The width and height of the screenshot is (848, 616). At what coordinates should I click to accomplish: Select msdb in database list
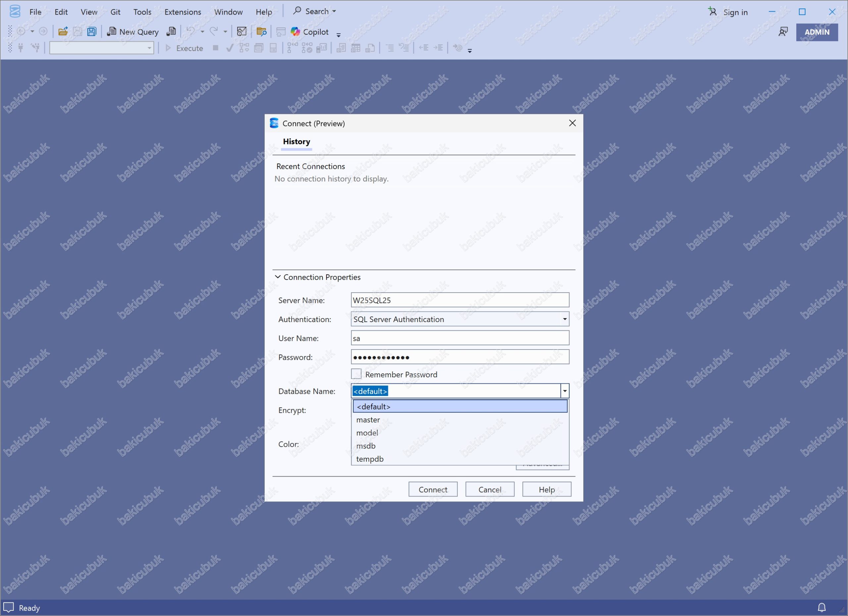(460, 446)
